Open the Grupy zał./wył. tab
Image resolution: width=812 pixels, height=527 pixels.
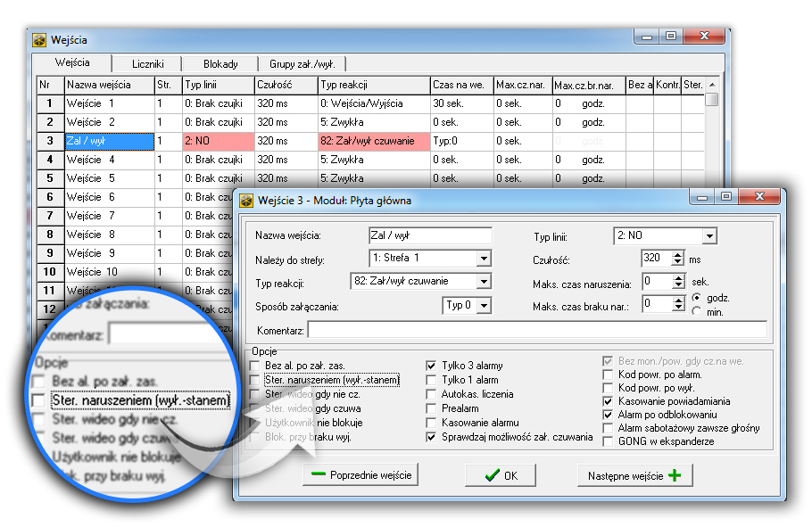click(294, 64)
